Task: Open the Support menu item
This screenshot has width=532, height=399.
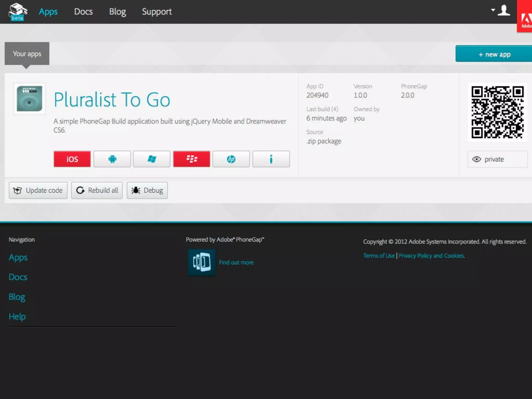Action: pyautogui.click(x=157, y=12)
